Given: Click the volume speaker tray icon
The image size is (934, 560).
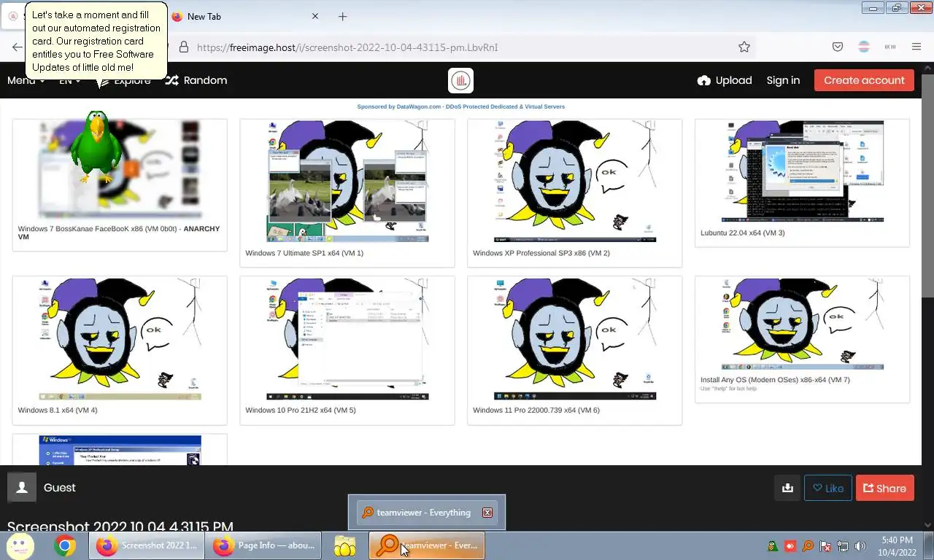Looking at the screenshot, I should coord(860,546).
